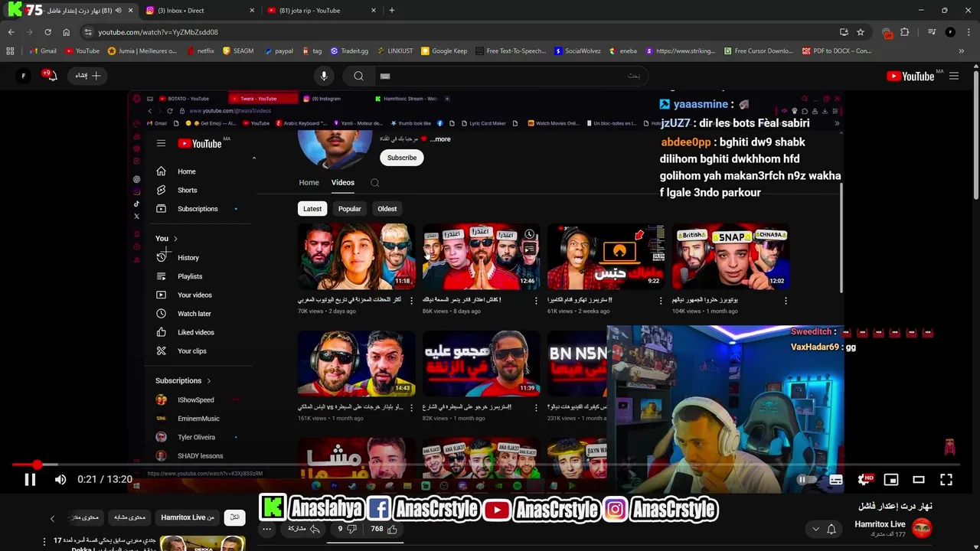Click the Shorts item in the streamed sidebar
980x551 pixels.
(x=187, y=191)
